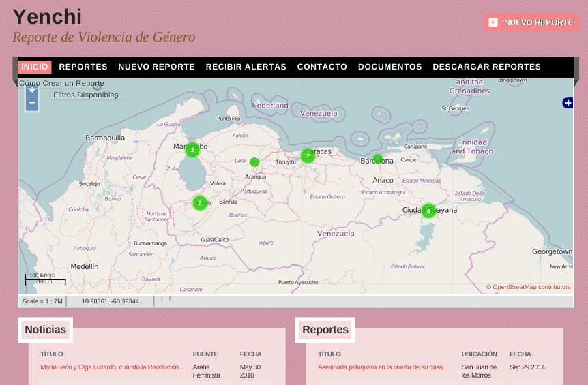Click the Ciudad Guayana cluster marker labeled 4

pos(428,211)
